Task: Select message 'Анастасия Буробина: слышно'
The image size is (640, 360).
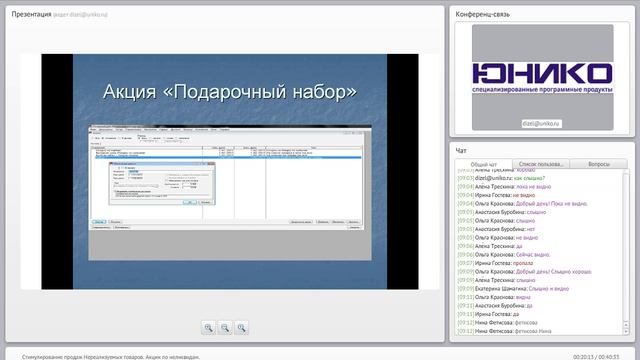Action: [x=502, y=212]
